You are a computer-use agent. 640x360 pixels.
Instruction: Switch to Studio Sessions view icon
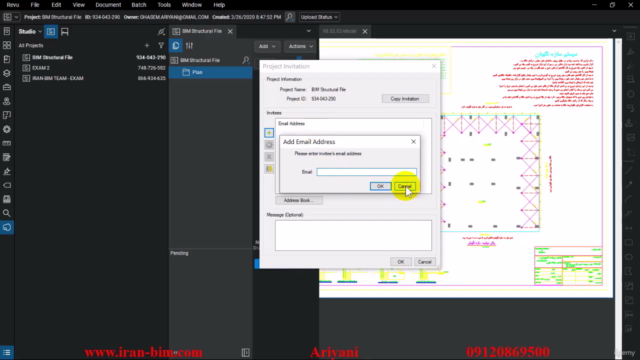pos(64,31)
